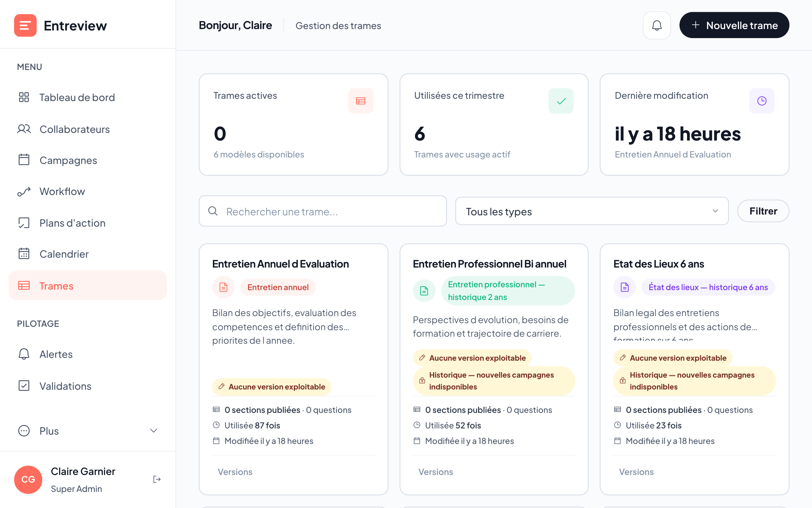Open Versions for Entretien Professionnel Bi annuel
812x508 pixels.
point(436,472)
